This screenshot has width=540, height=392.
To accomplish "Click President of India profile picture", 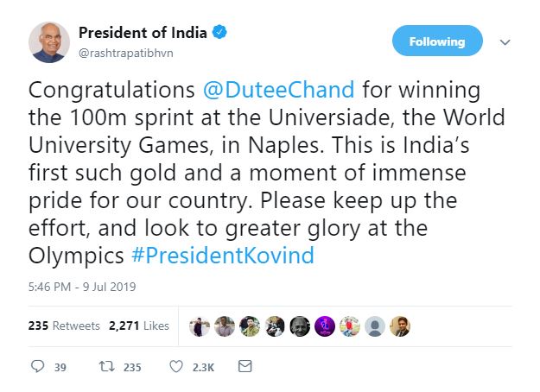I will (x=49, y=42).
